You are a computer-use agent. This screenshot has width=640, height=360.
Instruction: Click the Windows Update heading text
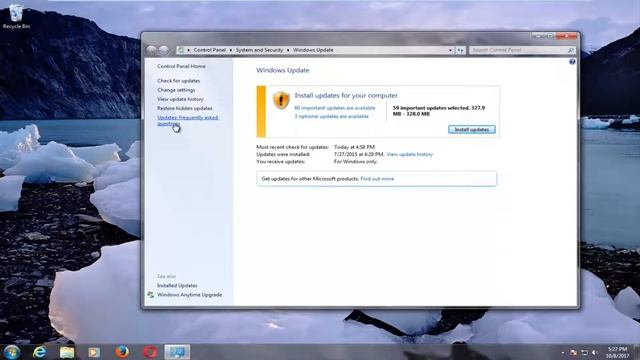tap(282, 70)
